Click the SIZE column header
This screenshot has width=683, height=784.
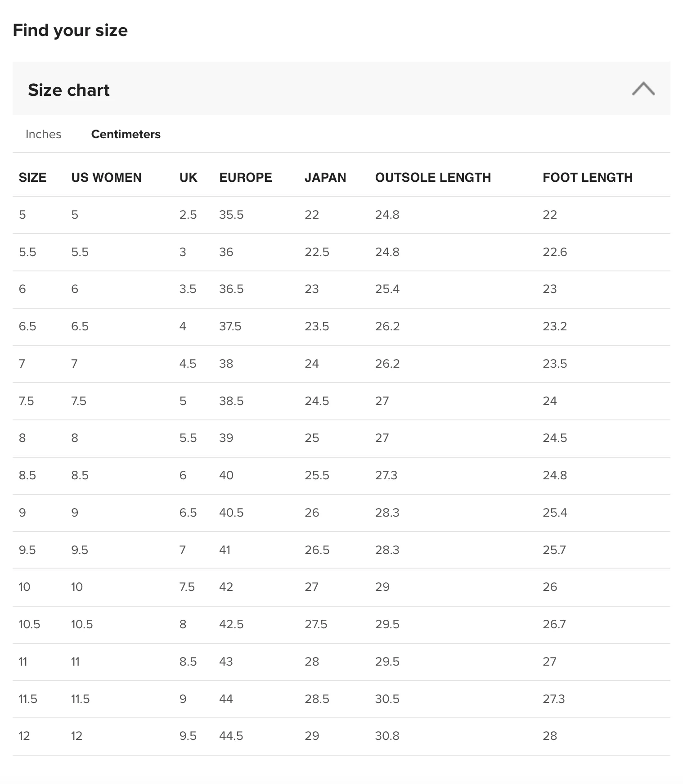pos(32,177)
